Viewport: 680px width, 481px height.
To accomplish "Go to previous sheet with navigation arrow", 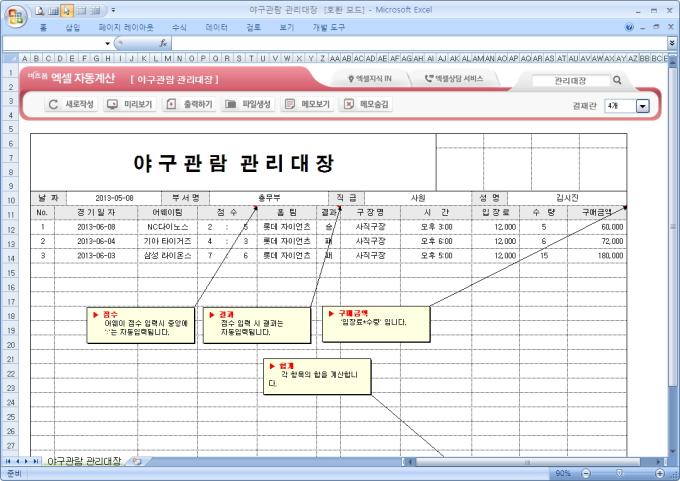I will point(18,461).
